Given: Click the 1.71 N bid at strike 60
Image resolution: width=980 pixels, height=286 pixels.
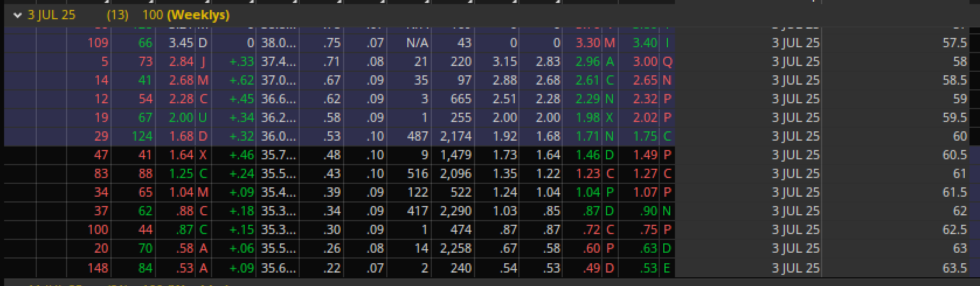Looking at the screenshot, I should pos(590,136).
